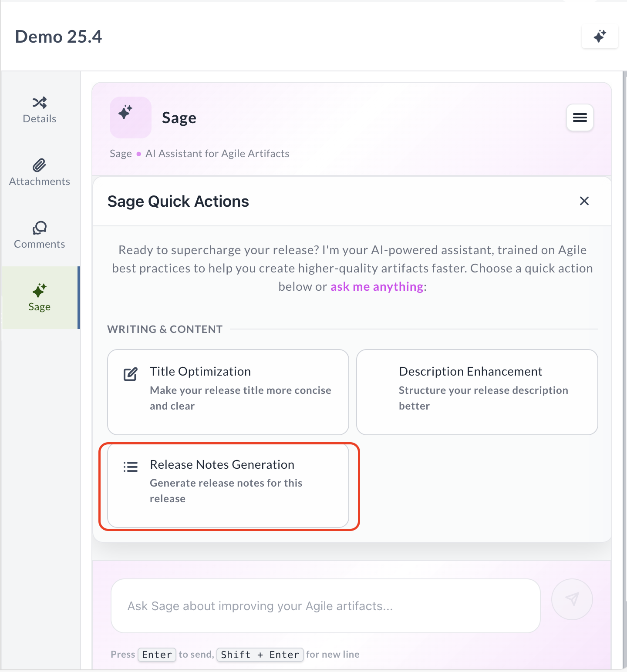Select the Sage sparkle icon in sidebar

pos(39,289)
